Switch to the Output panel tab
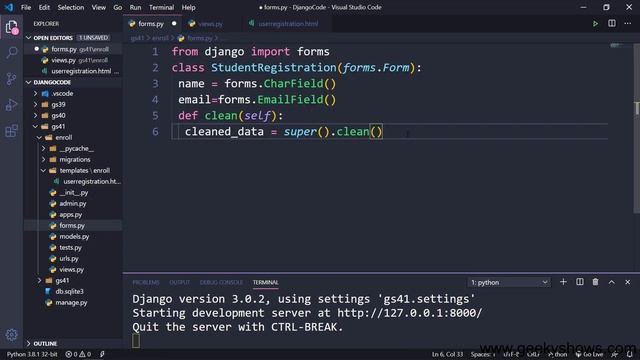This screenshot has height=360, width=640. click(x=180, y=282)
